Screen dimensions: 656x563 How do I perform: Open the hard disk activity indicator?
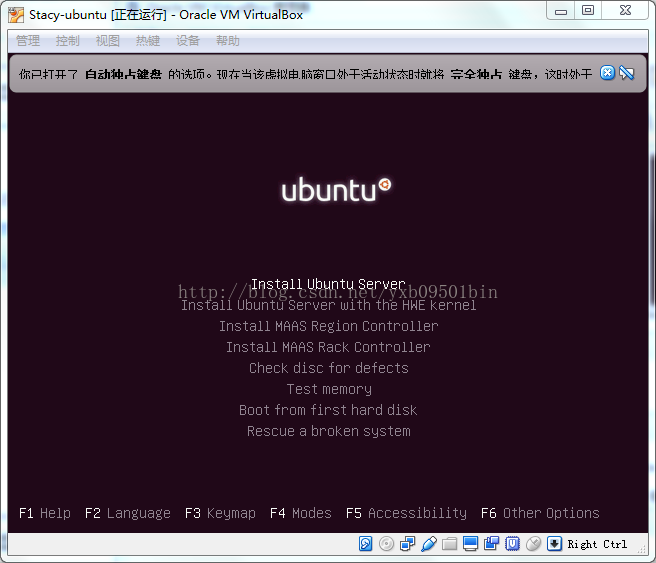point(365,544)
